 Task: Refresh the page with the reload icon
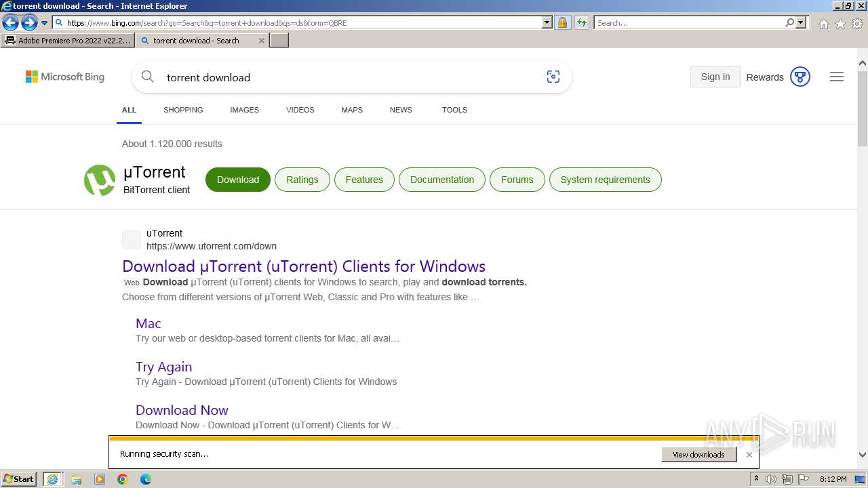pos(581,23)
